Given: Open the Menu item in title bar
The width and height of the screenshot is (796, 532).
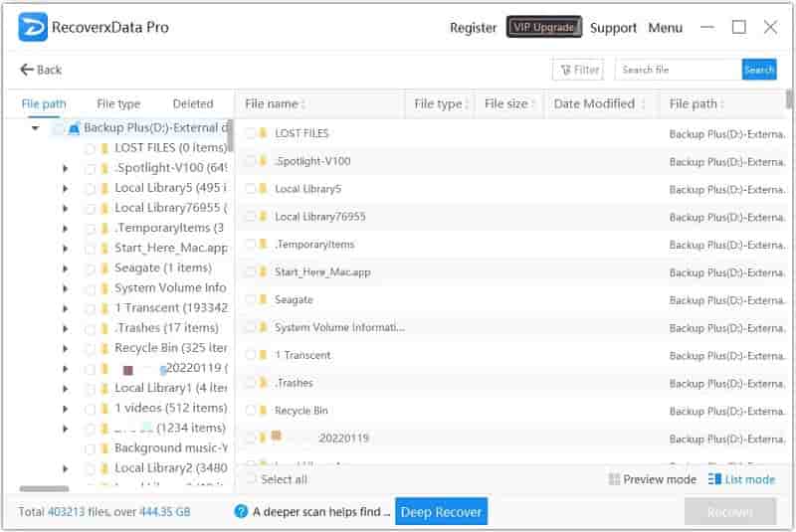Looking at the screenshot, I should pos(665,28).
